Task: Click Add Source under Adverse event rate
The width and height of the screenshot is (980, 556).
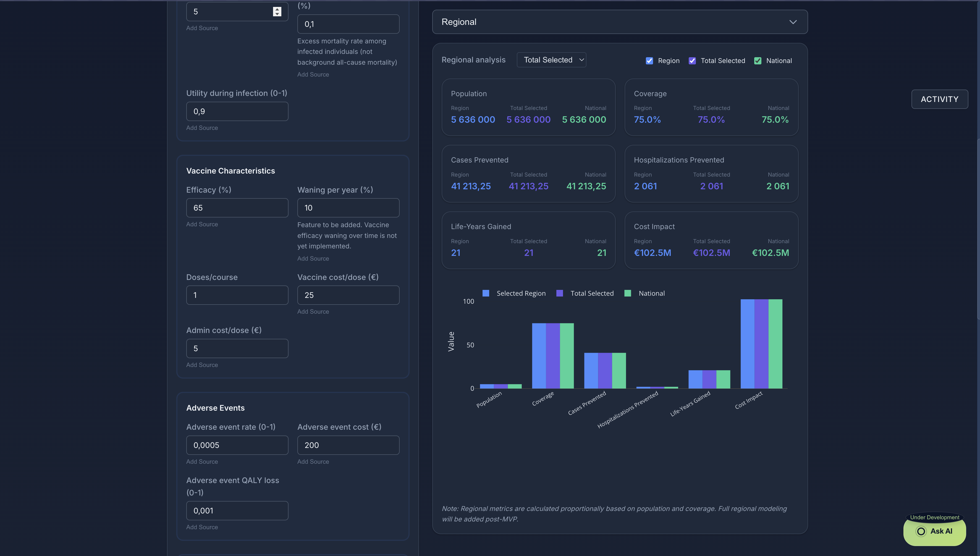Action: (x=202, y=462)
